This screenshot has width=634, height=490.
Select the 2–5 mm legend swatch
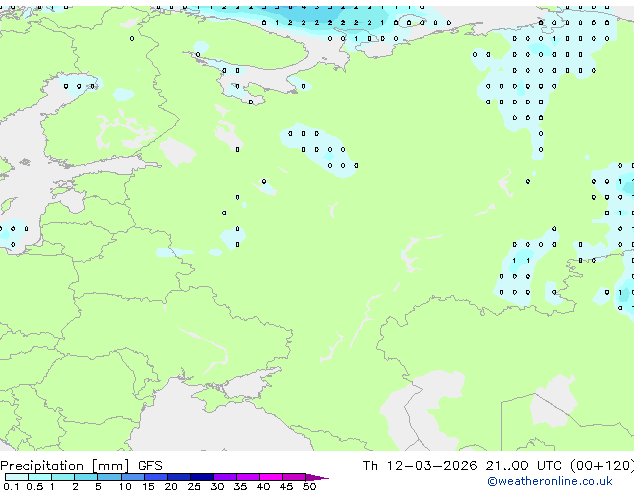[86, 477]
